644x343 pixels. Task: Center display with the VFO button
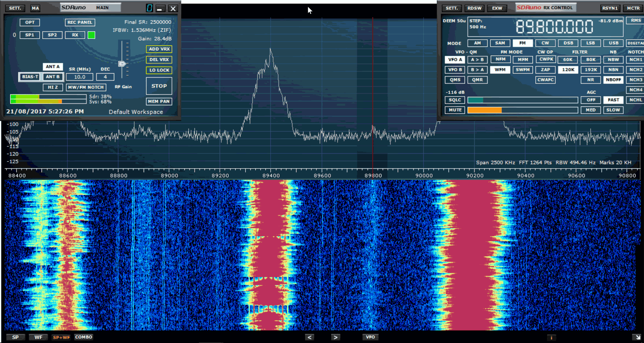(x=370, y=337)
